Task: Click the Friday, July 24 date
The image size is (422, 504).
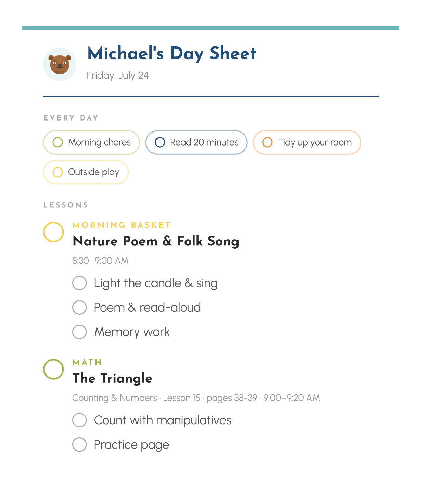Action: (x=117, y=75)
